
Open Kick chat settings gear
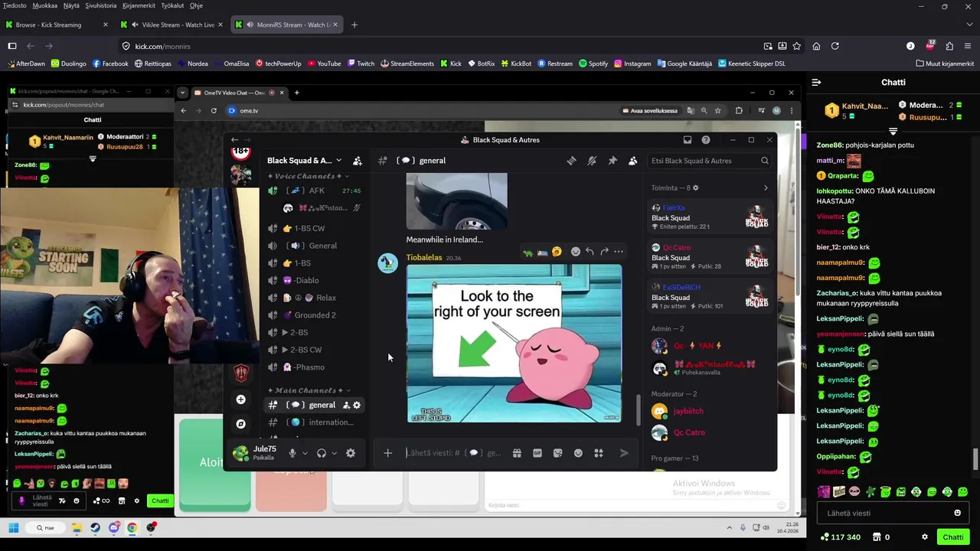point(925,537)
